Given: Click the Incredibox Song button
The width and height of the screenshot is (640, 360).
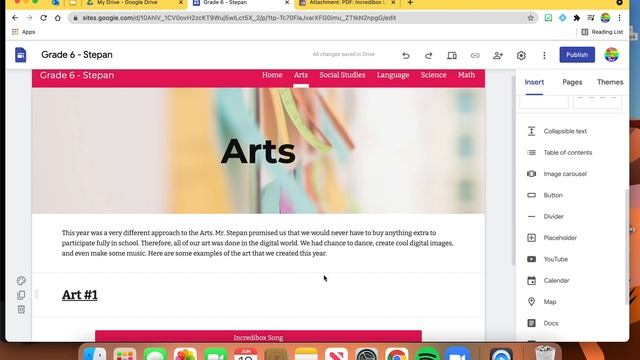Looking at the screenshot, I should (x=258, y=336).
